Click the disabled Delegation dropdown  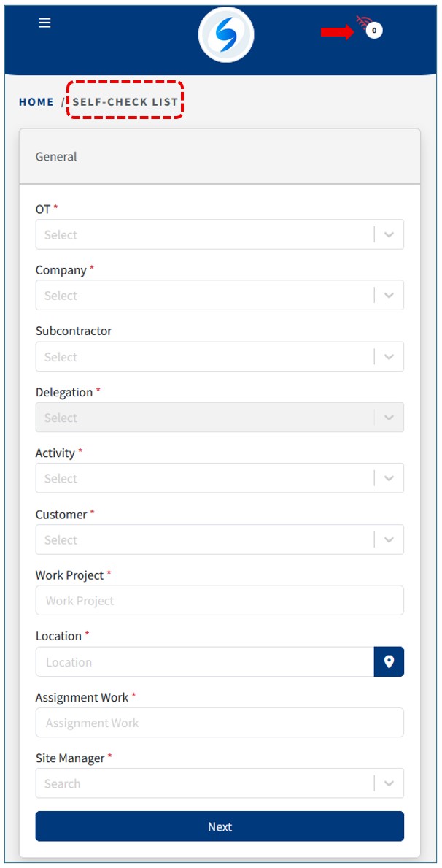[204, 418]
